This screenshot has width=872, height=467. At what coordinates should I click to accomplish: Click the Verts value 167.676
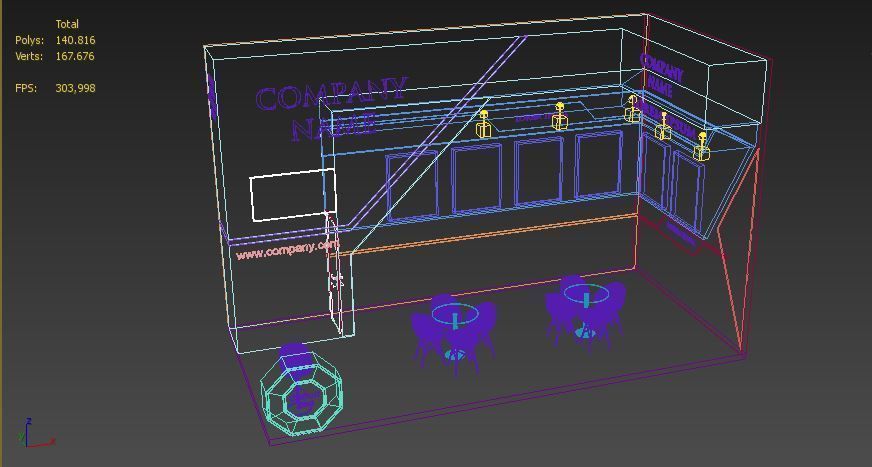click(75, 56)
